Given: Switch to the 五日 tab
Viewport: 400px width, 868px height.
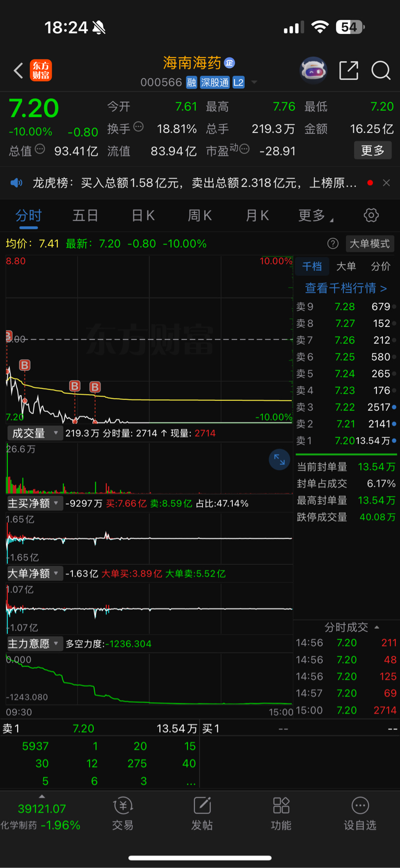Looking at the screenshot, I should (85, 215).
